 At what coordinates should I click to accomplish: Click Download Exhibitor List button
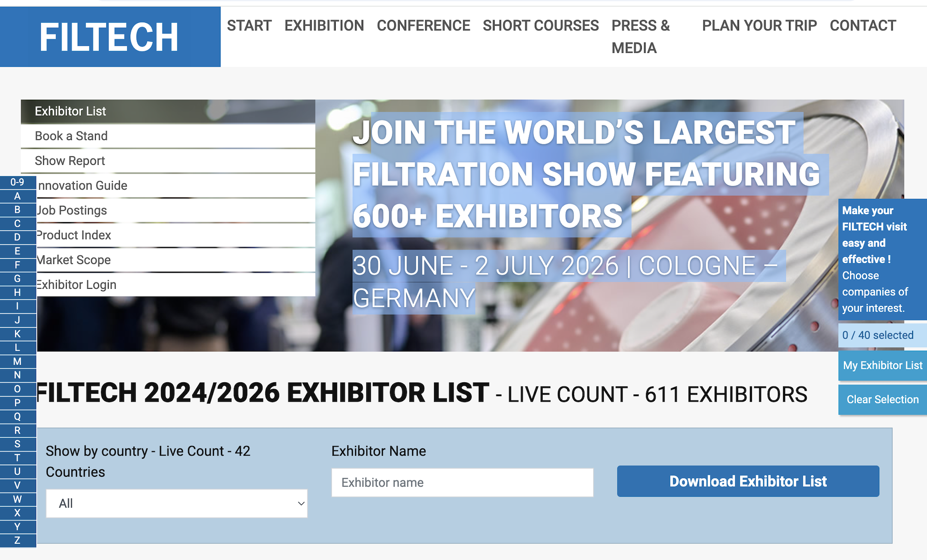[748, 481]
